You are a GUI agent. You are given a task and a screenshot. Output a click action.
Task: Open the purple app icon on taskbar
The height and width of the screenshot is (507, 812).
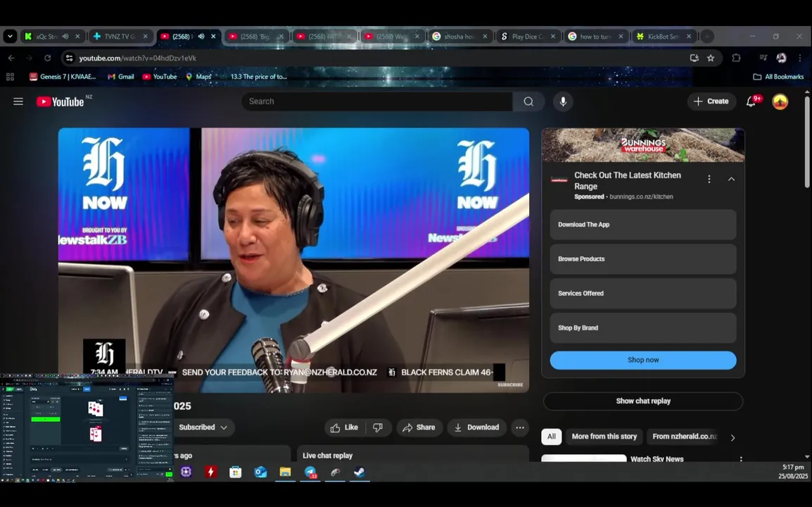tap(186, 472)
